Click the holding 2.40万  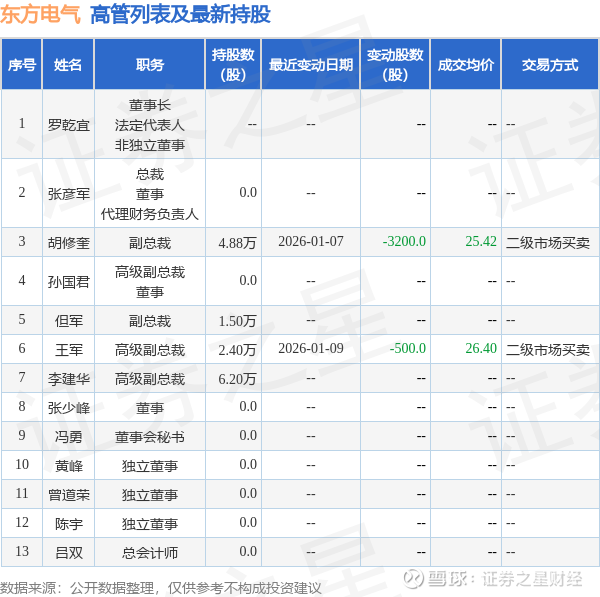click(237, 350)
